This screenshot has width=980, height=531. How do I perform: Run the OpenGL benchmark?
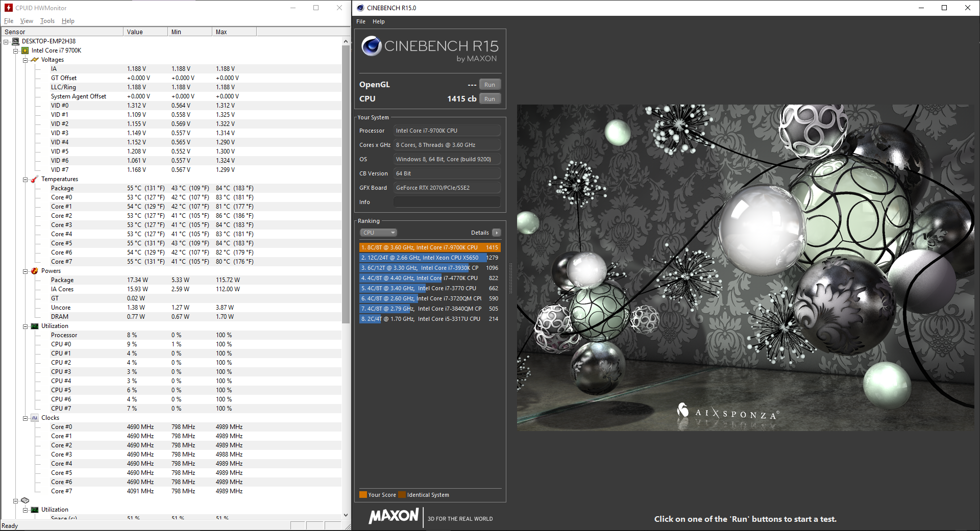(489, 85)
